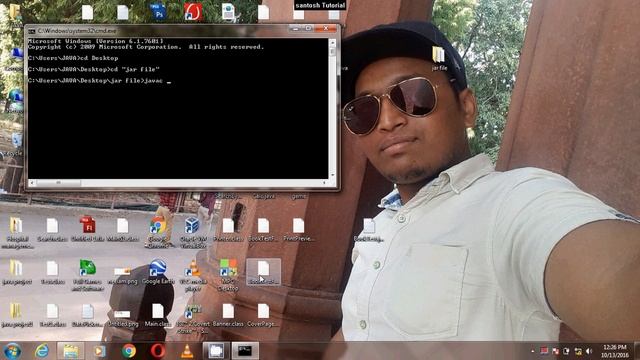Screen dimensions: 640x360
Task: Open the Windows Start menu
Action: [12, 351]
